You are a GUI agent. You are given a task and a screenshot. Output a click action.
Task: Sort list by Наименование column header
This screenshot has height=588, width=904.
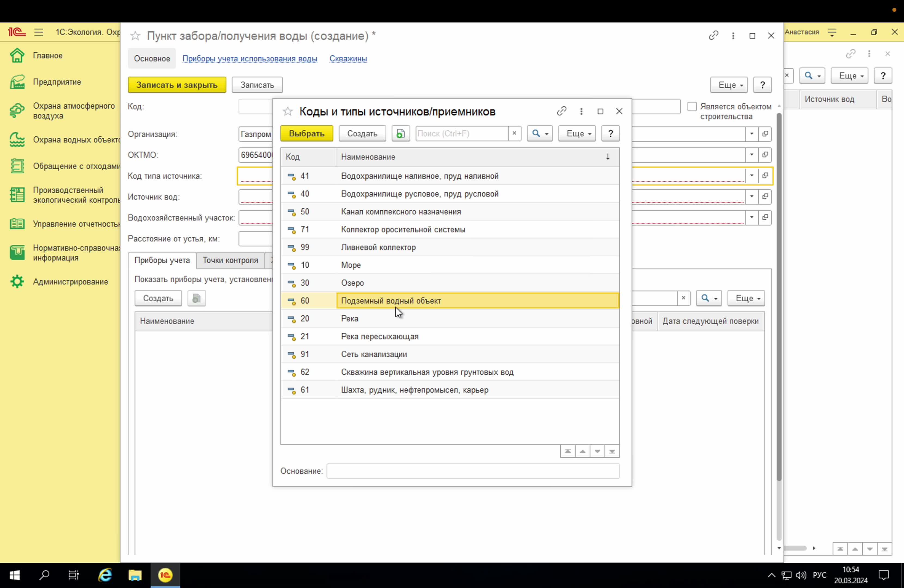pyautogui.click(x=477, y=157)
